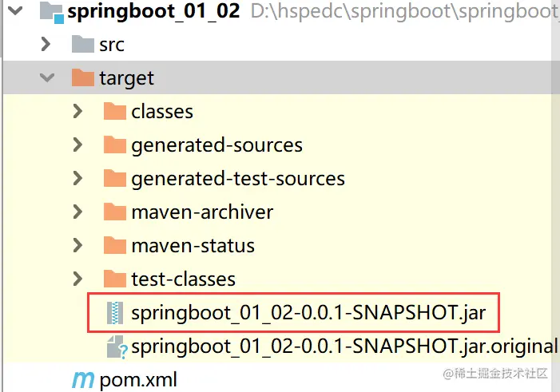560x392 pixels.
Task: Select springboot_01_02-0.0.1-SNAPSHOT.jar.original file name
Action: pos(344,347)
